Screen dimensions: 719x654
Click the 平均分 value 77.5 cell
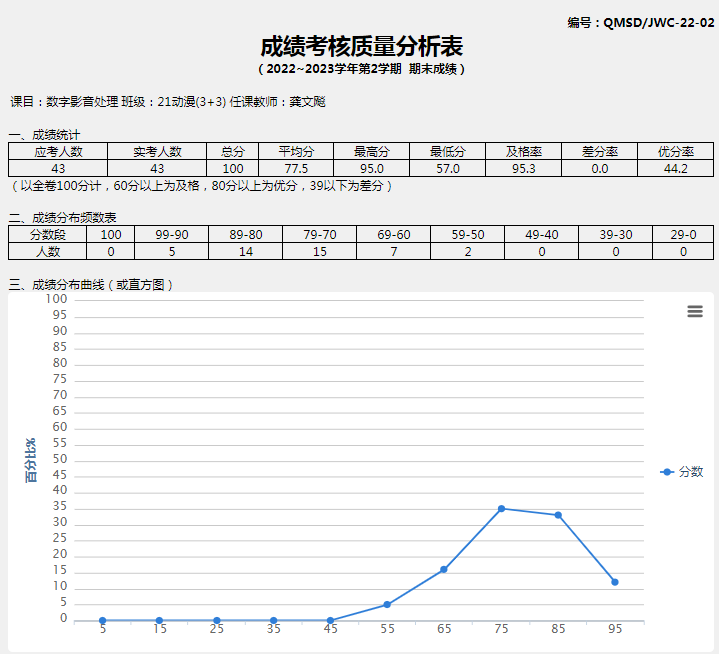[296, 168]
